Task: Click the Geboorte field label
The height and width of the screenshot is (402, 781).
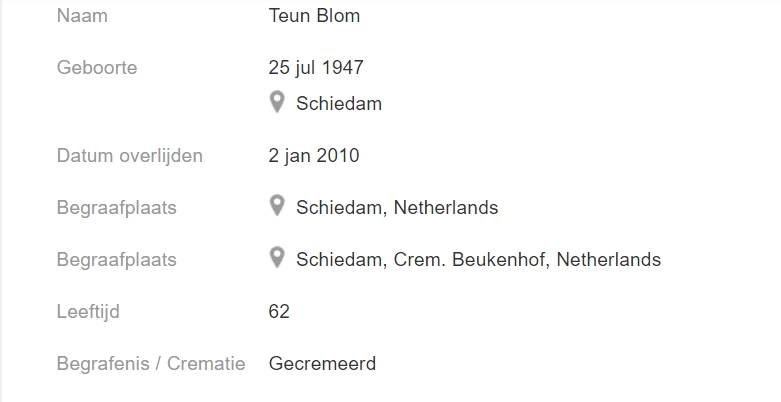Action: 97,67
